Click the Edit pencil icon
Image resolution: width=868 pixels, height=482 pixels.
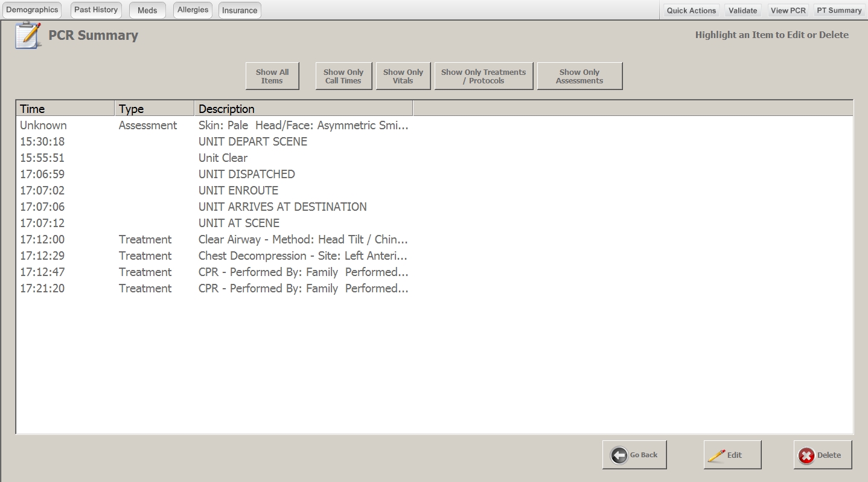click(717, 455)
